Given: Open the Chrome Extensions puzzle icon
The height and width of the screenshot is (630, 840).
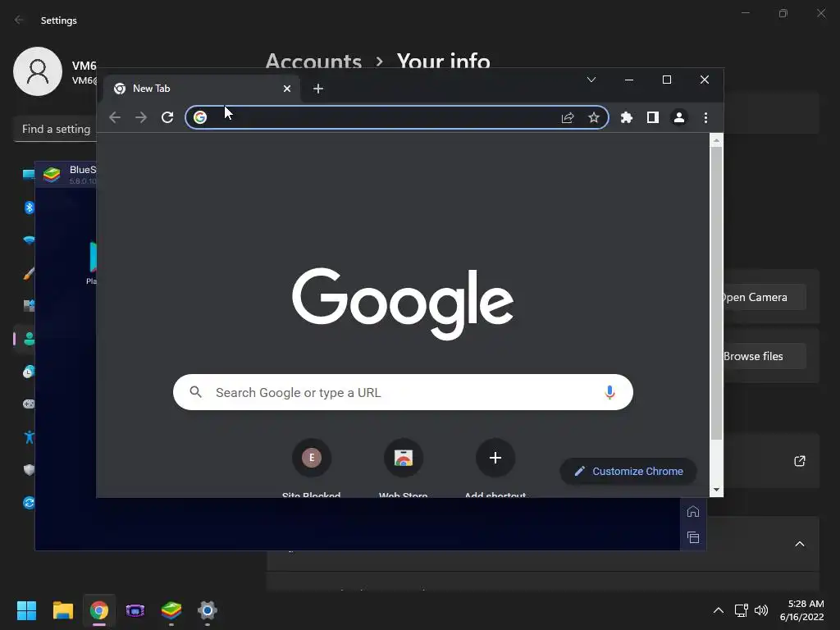Looking at the screenshot, I should tap(626, 117).
